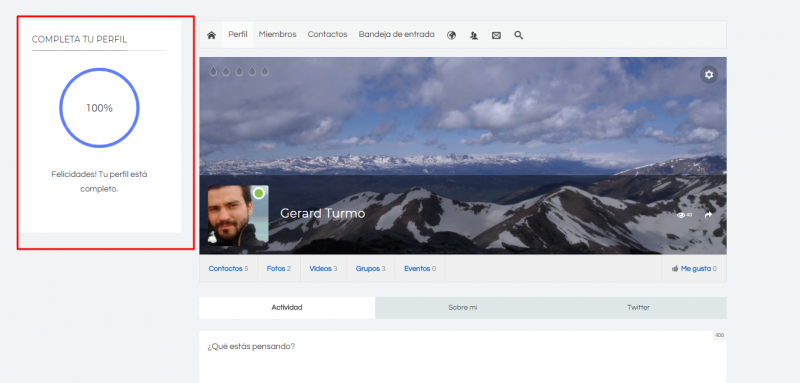
Task: Open the cover settings gear icon
Action: [709, 74]
